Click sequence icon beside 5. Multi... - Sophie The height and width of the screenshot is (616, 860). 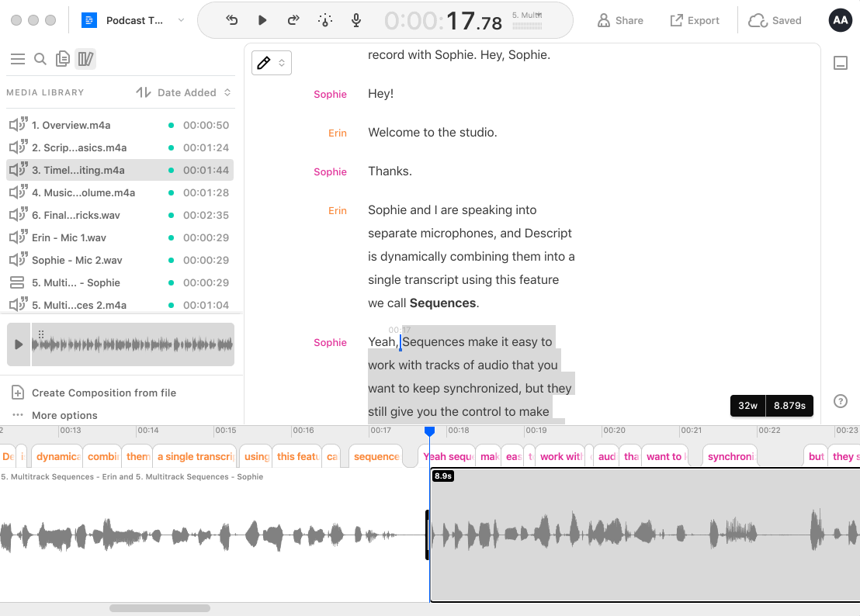17,282
